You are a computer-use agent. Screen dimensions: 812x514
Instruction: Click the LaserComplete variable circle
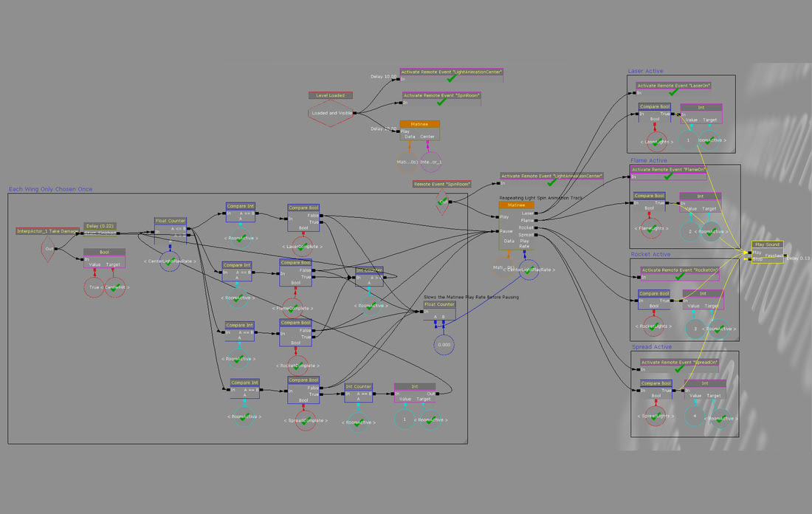click(x=303, y=247)
